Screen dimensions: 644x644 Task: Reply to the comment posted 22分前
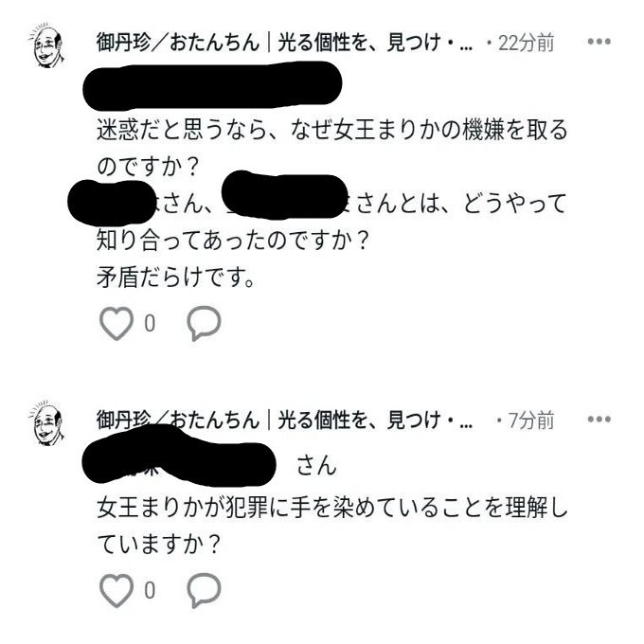point(205,323)
